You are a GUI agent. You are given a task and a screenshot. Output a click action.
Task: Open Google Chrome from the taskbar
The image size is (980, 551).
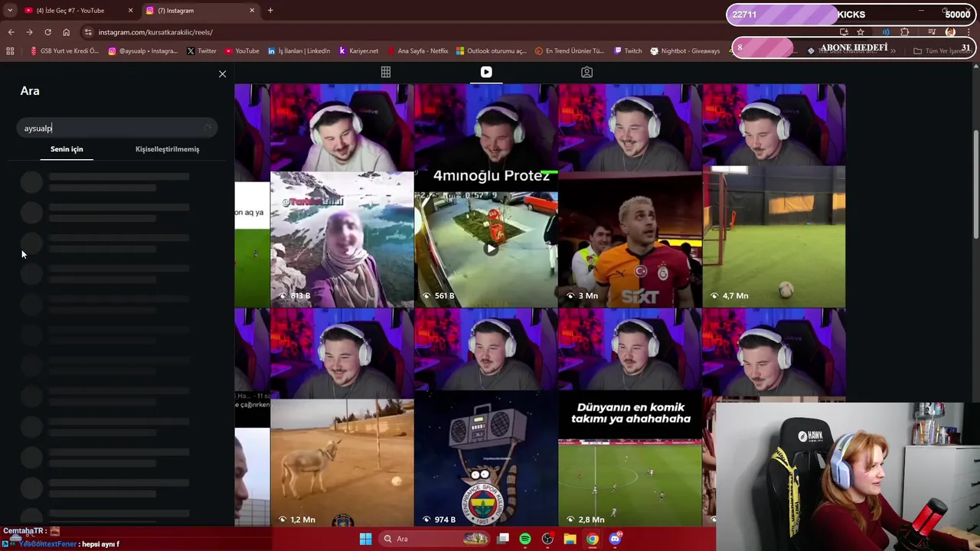[593, 539]
